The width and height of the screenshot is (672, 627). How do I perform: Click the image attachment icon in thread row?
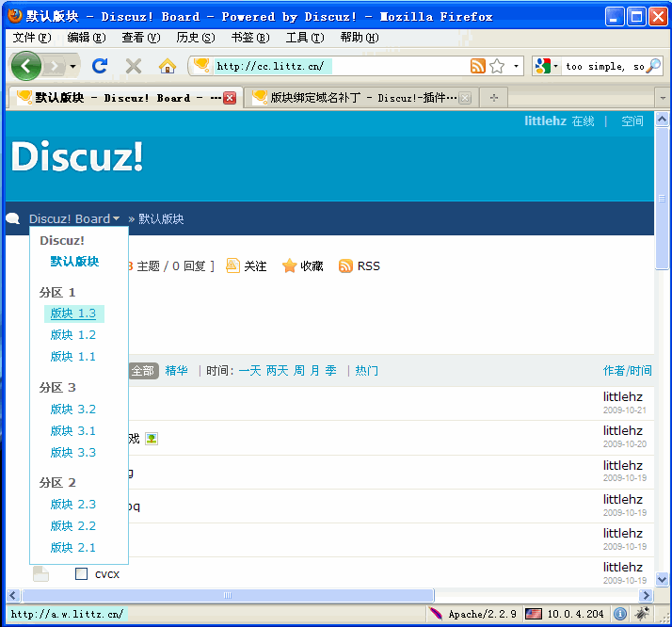(152, 439)
